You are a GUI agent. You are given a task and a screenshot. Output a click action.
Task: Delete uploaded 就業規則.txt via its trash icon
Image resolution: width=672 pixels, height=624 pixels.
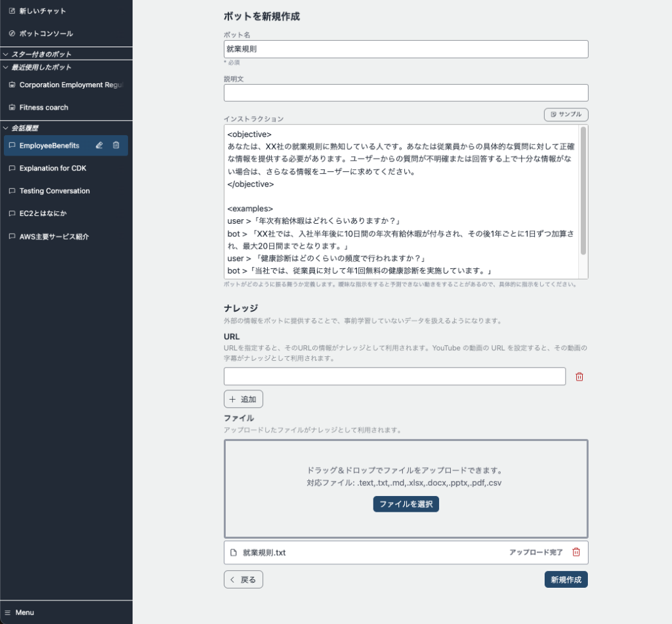tap(576, 552)
